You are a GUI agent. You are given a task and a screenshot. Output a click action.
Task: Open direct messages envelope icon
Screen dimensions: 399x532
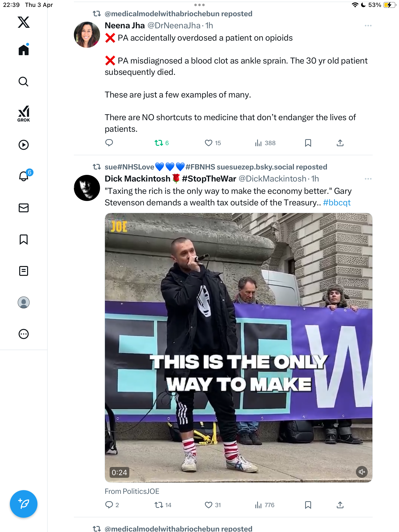[24, 208]
